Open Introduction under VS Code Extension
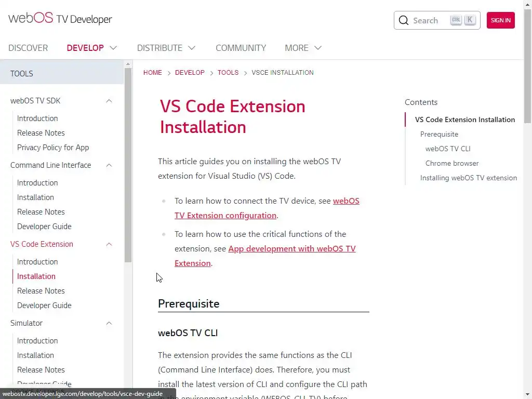532x399 pixels. [37, 262]
